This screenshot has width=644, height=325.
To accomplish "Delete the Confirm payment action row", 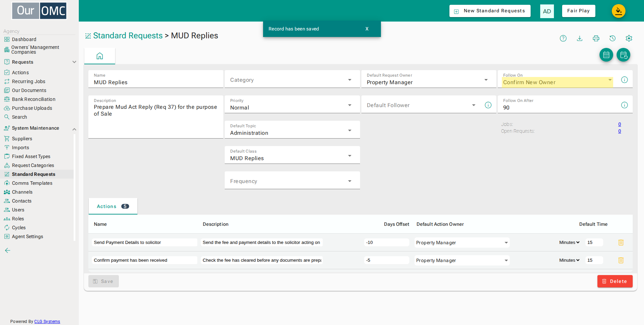I will 621,260.
